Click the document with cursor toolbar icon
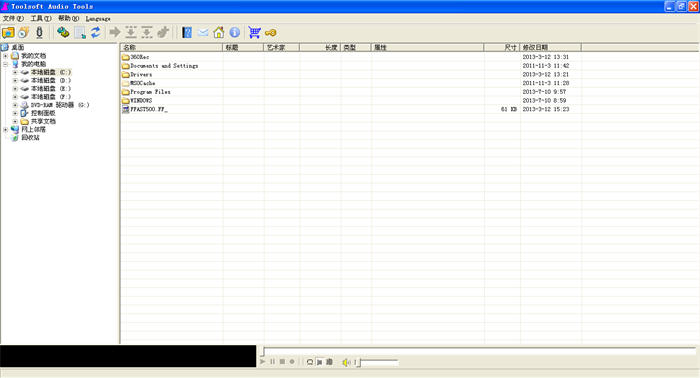 pyautogui.click(x=80, y=32)
